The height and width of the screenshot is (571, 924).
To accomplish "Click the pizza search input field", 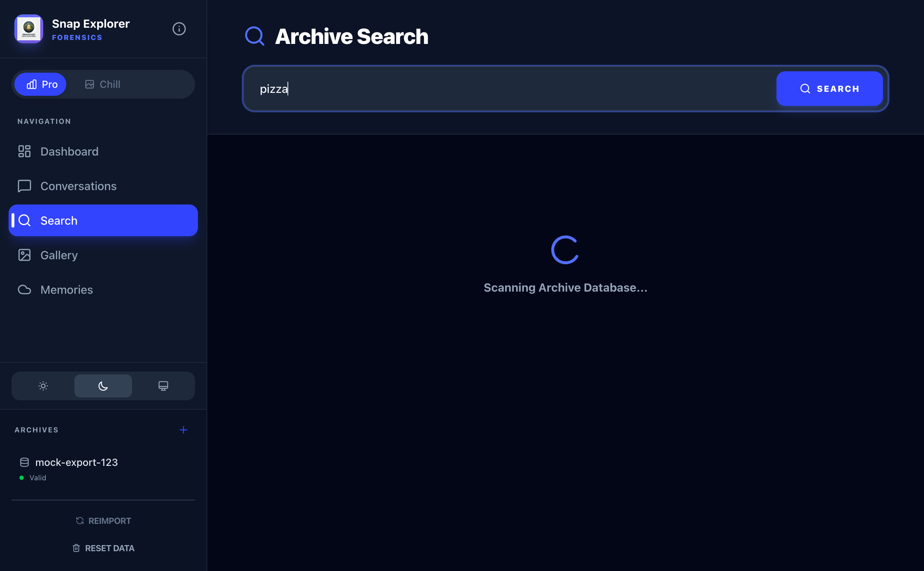I will 491,88.
